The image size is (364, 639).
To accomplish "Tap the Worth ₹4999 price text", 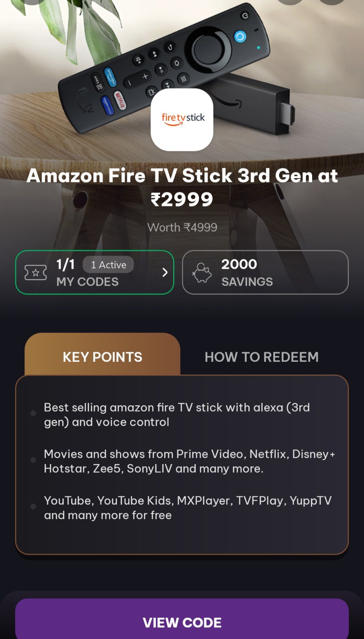I will pyautogui.click(x=182, y=227).
